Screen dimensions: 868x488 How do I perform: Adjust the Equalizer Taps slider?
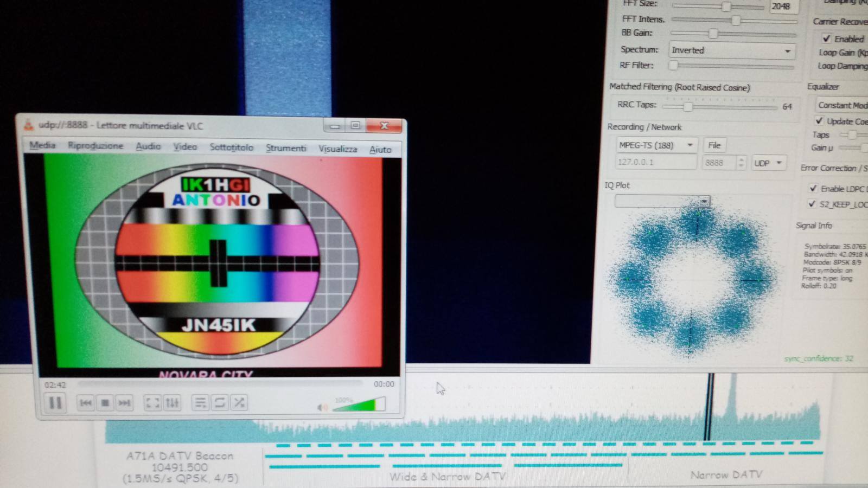[x=853, y=134]
